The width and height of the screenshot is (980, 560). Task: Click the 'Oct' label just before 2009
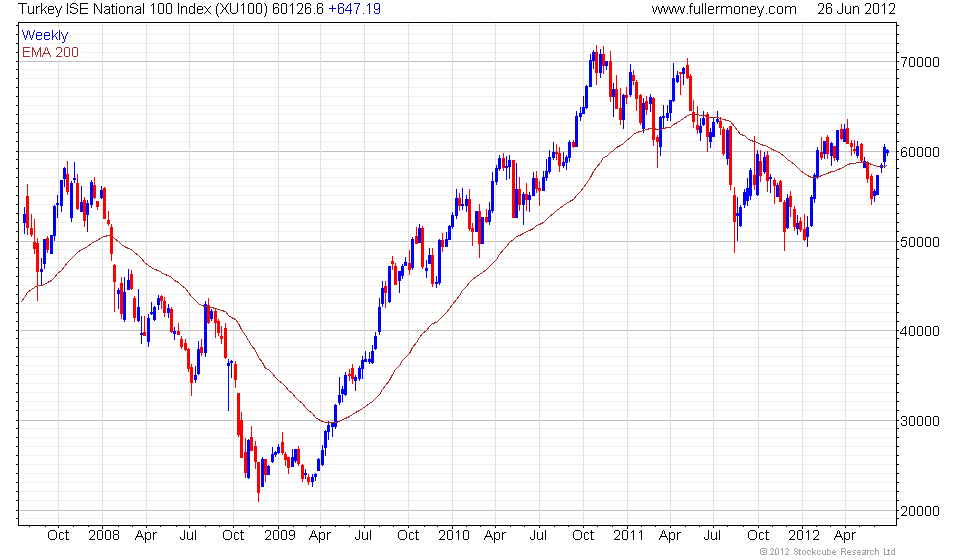pyautogui.click(x=233, y=536)
